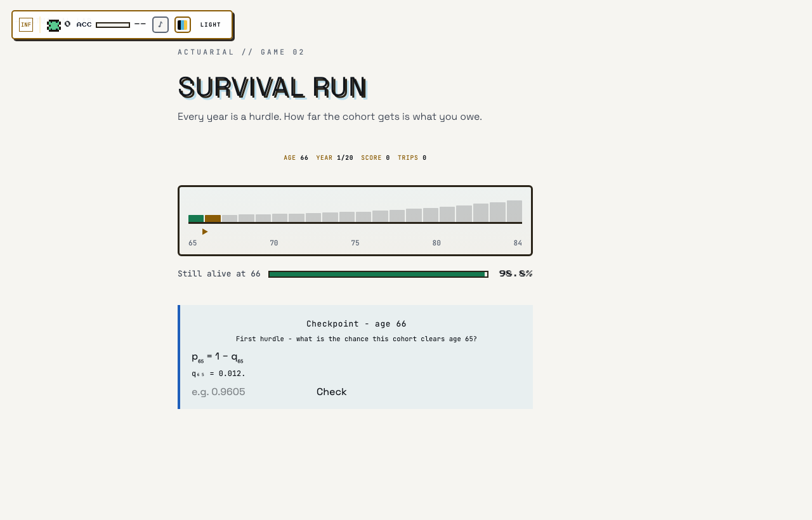This screenshot has height=520, width=812.
Task: Click the 'q65 = 0.012.' text
Action: (x=218, y=374)
